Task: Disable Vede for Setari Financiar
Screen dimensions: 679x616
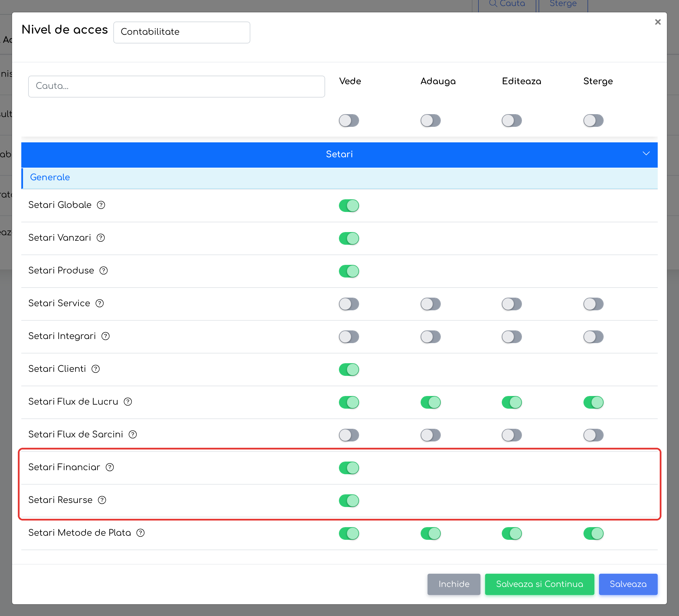Action: click(x=349, y=468)
